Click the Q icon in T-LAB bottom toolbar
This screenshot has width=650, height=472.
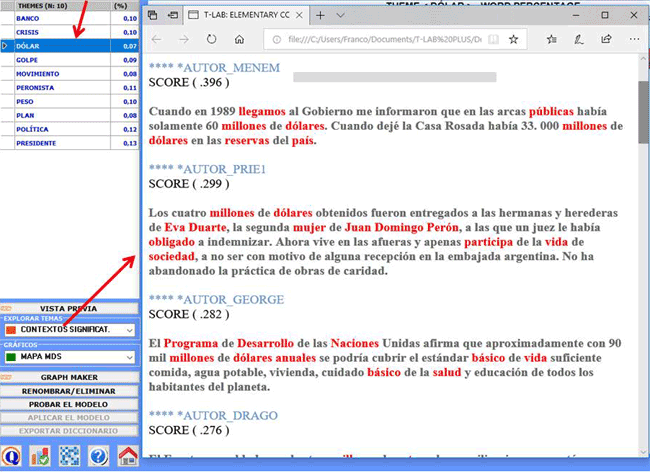pyautogui.click(x=11, y=457)
